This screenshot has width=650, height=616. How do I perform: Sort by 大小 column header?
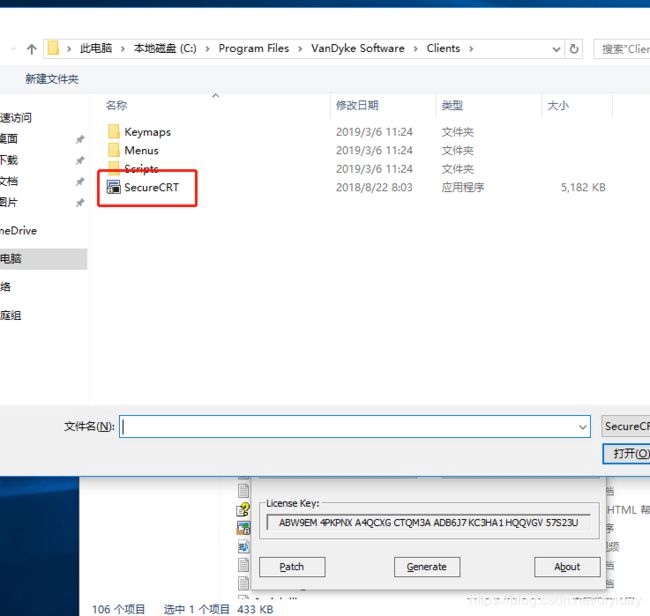pos(558,105)
